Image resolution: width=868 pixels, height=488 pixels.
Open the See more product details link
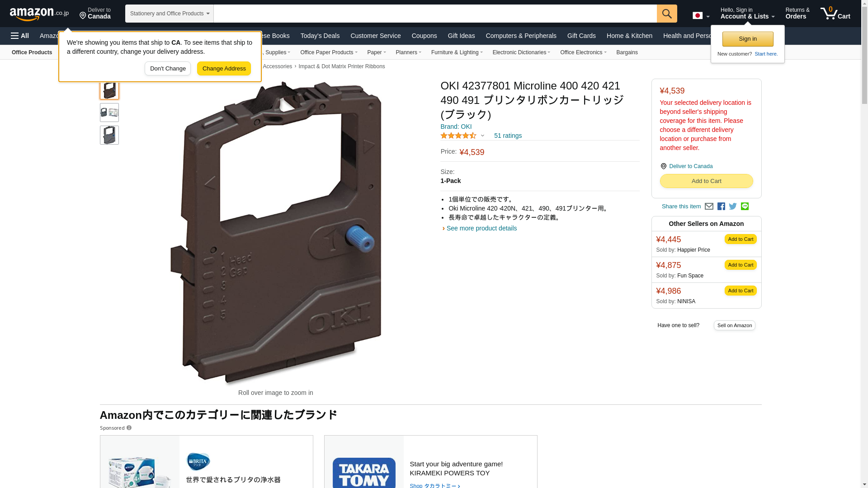point(481,228)
